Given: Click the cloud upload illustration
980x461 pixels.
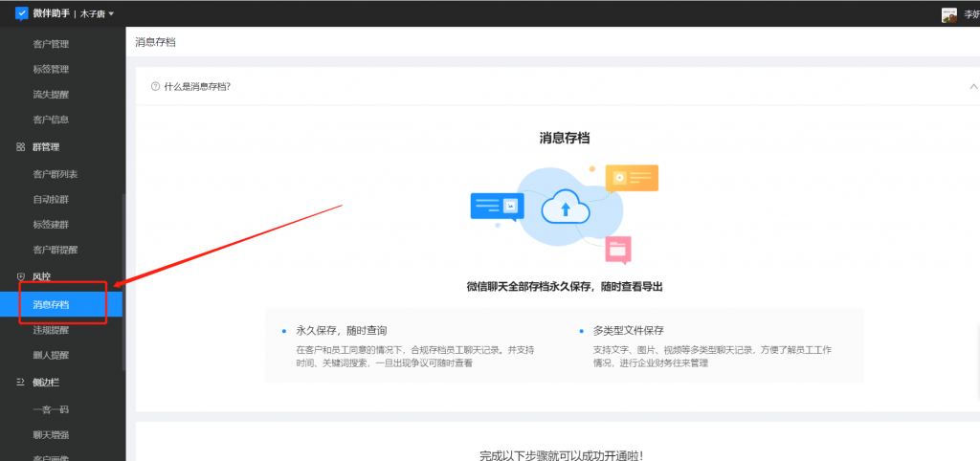Looking at the screenshot, I should [x=565, y=207].
